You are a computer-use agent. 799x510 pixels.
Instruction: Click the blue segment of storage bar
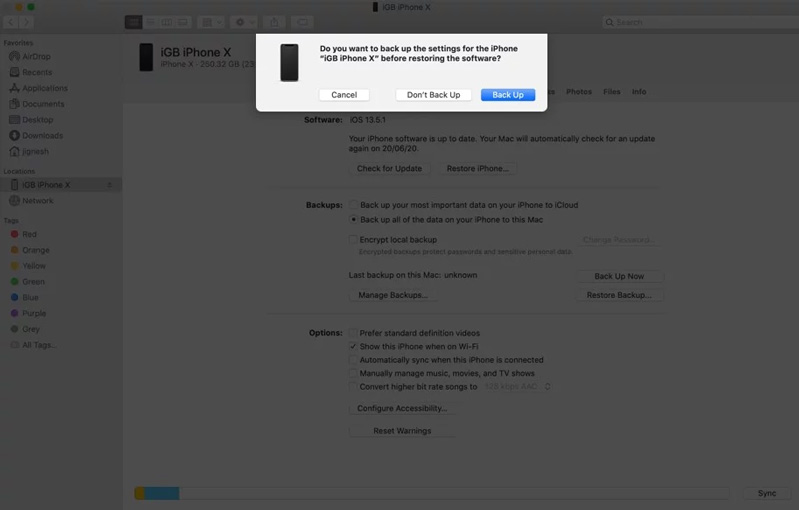[x=162, y=493]
